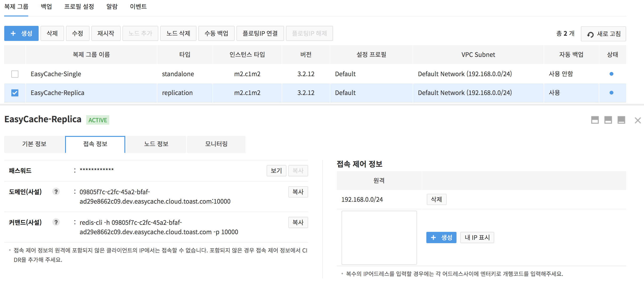Click the 192.168.0.0/24 remote entry
Screen dimensions: 644x285
tap(362, 200)
